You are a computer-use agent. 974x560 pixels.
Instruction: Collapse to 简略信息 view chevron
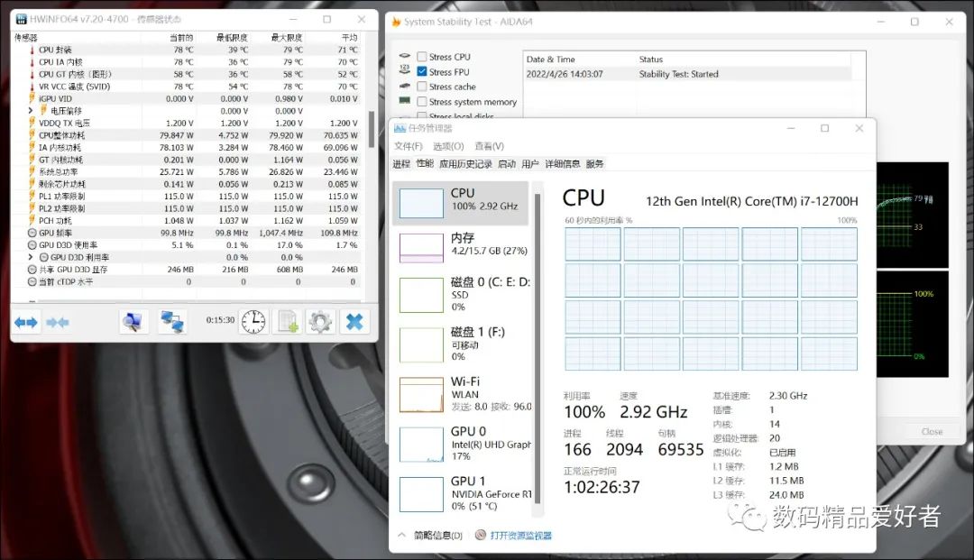coord(401,535)
